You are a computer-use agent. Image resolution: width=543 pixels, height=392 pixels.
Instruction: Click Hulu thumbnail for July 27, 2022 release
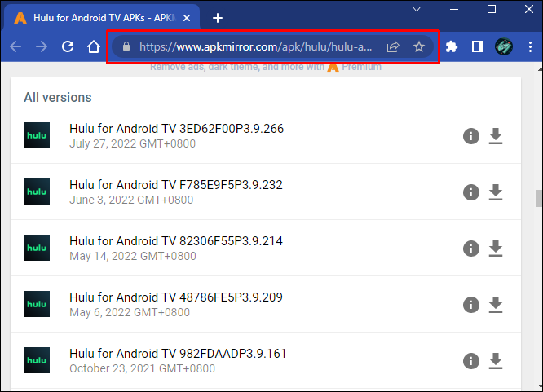click(37, 135)
